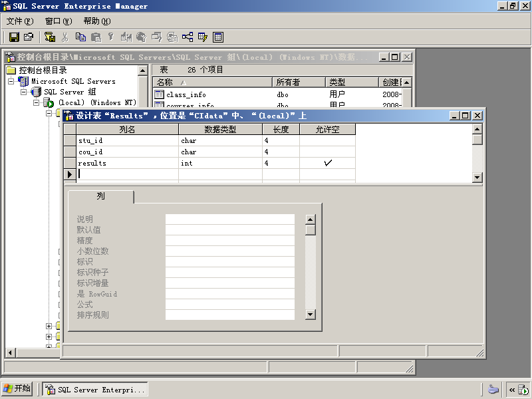Click the (local) server icon in tree
The height and width of the screenshot is (399, 532).
49,102
